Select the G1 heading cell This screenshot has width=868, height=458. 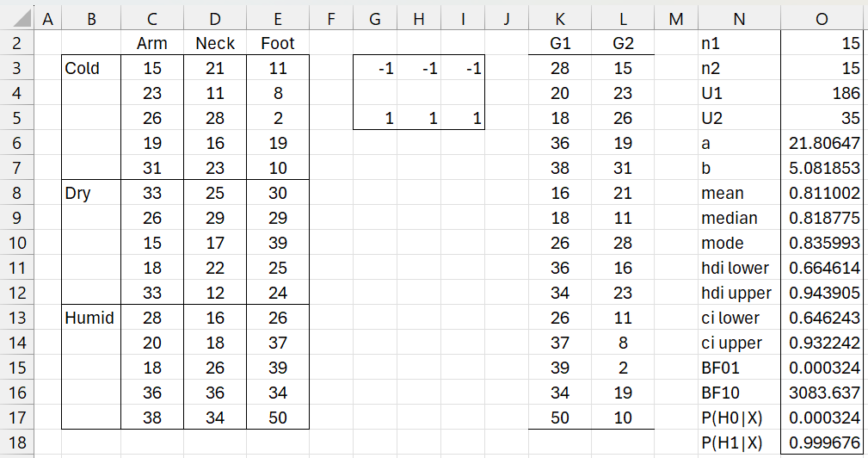560,43
